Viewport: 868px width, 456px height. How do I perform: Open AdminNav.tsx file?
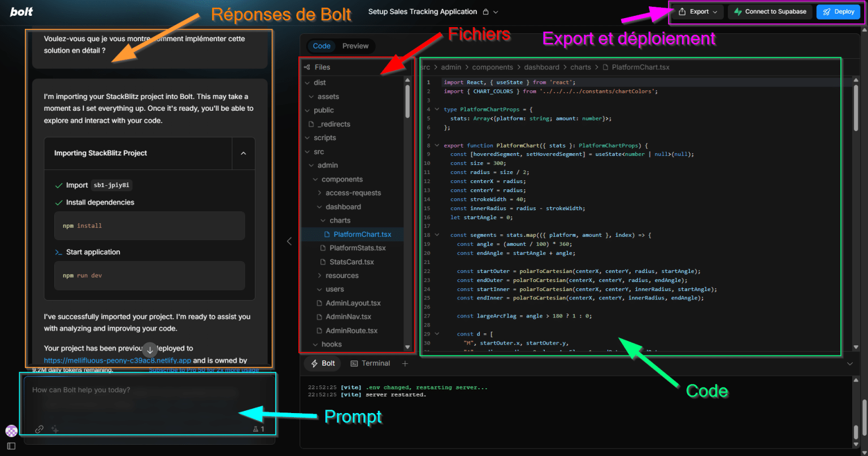click(x=348, y=317)
